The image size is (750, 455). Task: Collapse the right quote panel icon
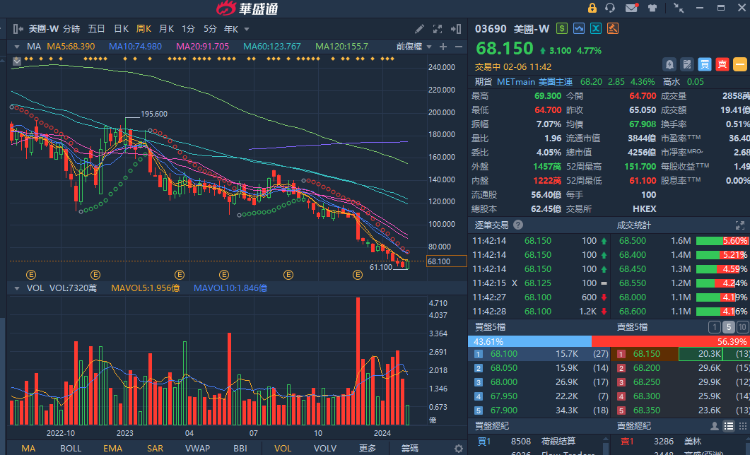pos(456,29)
